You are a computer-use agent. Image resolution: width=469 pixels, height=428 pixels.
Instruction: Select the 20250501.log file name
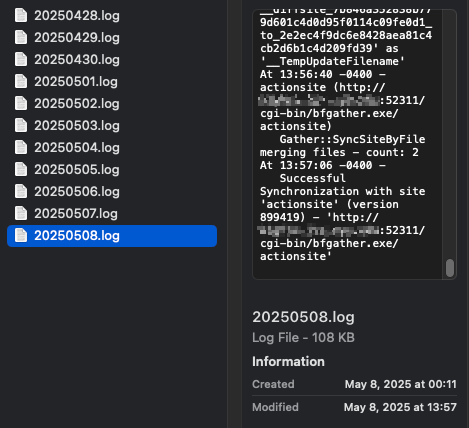pos(76,82)
